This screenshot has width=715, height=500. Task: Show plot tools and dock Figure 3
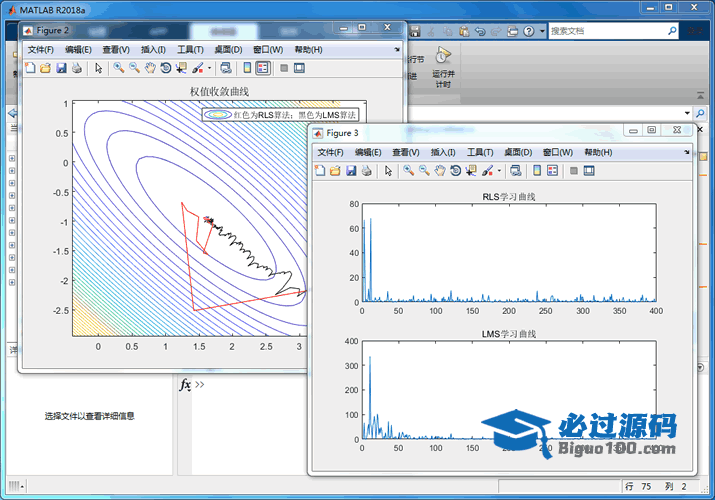(x=589, y=171)
